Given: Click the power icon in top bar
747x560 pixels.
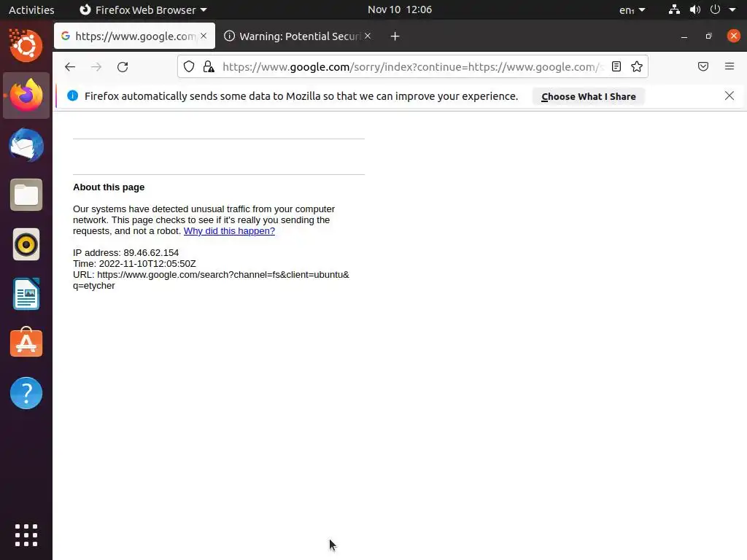Looking at the screenshot, I should pos(715,9).
